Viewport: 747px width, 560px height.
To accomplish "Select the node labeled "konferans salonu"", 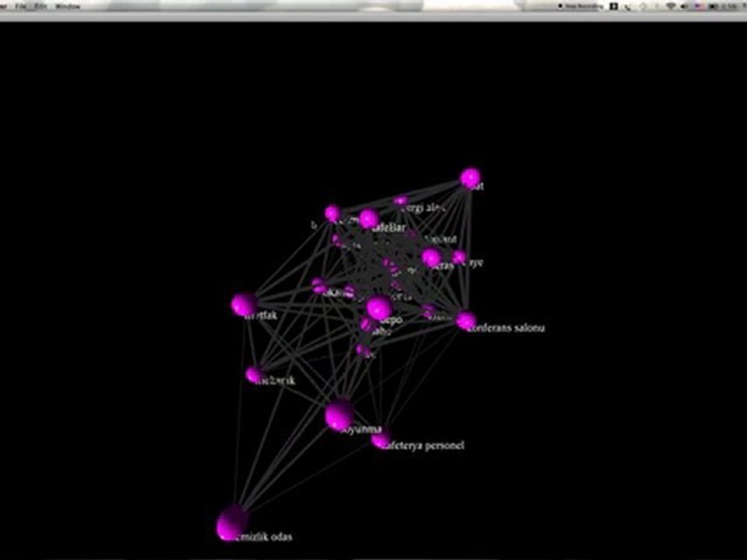I will pyautogui.click(x=465, y=320).
